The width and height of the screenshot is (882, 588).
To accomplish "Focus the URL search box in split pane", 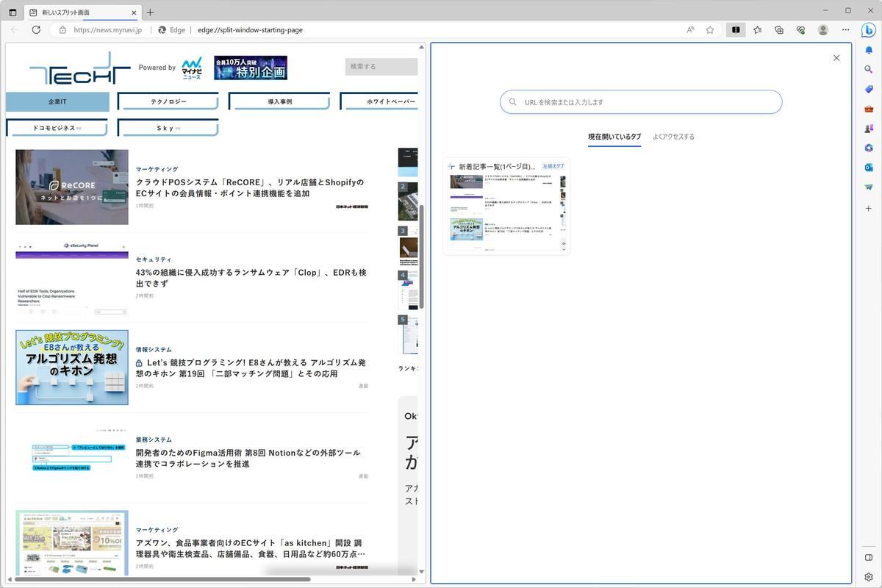I will coord(641,102).
